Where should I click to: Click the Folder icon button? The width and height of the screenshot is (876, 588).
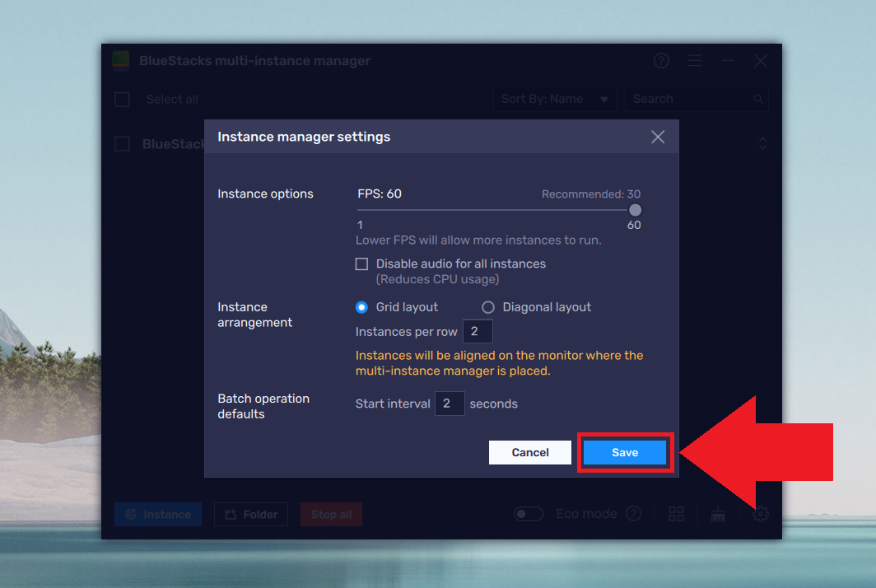click(x=250, y=514)
